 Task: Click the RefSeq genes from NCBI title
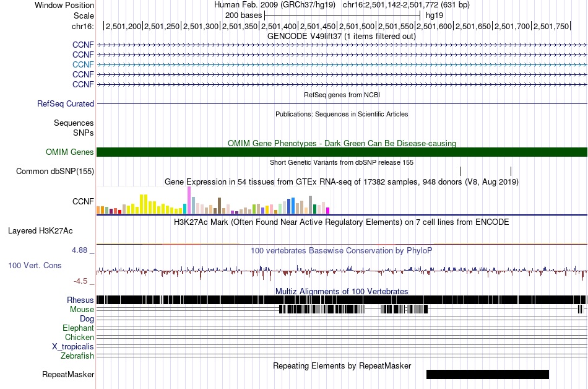(x=342, y=95)
